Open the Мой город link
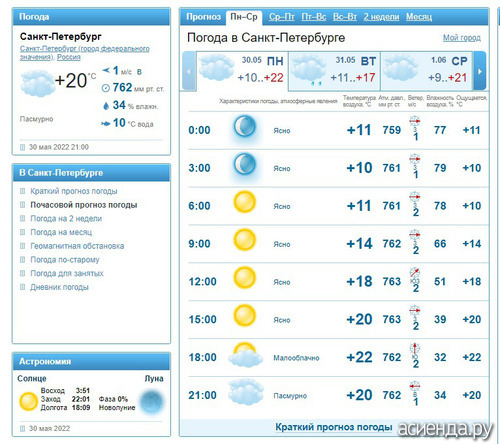The image size is (500, 444). click(x=462, y=38)
